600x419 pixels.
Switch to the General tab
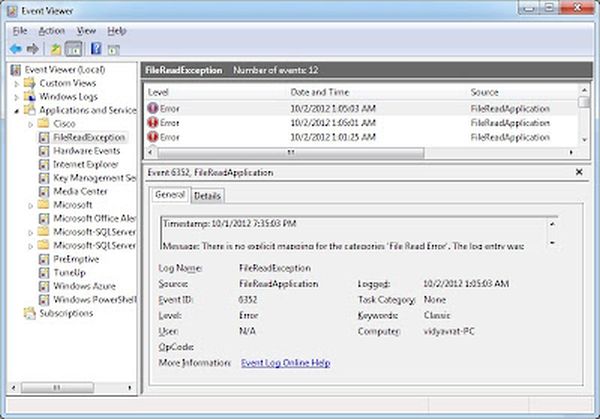[x=170, y=195]
